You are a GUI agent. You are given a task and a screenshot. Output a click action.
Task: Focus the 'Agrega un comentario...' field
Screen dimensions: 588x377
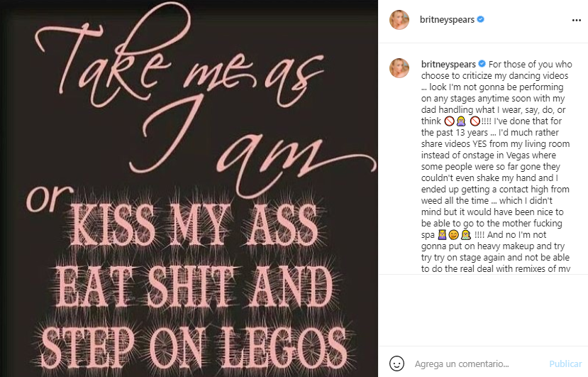475,364
